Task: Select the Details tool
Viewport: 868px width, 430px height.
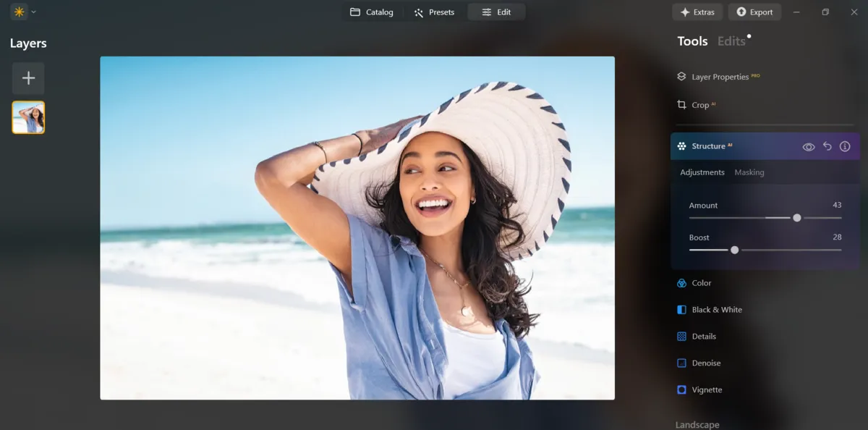Action: point(704,336)
